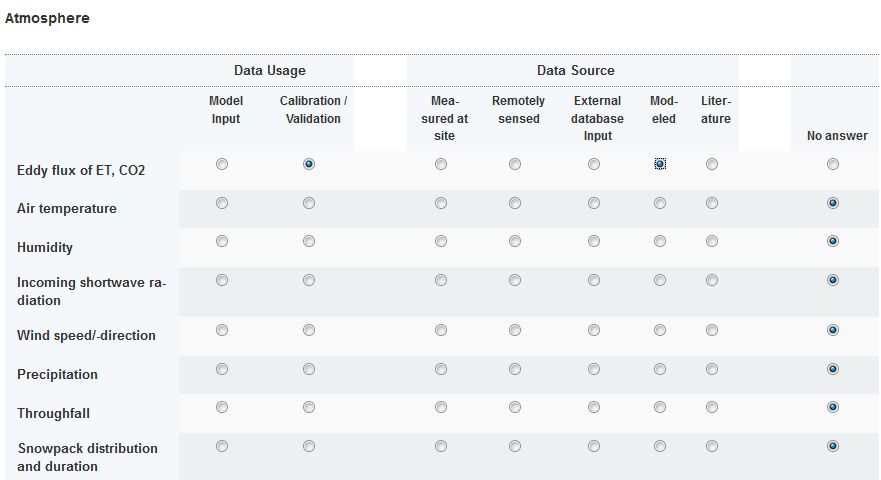
Task: Select Model Input for Incoming shortwave radiation
Action: click(222, 280)
